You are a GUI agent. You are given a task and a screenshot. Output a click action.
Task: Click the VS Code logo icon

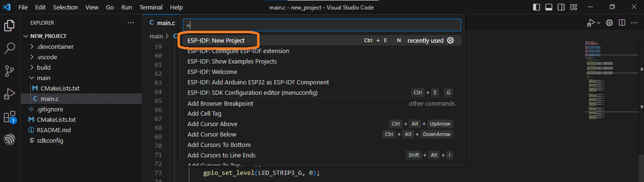point(7,7)
